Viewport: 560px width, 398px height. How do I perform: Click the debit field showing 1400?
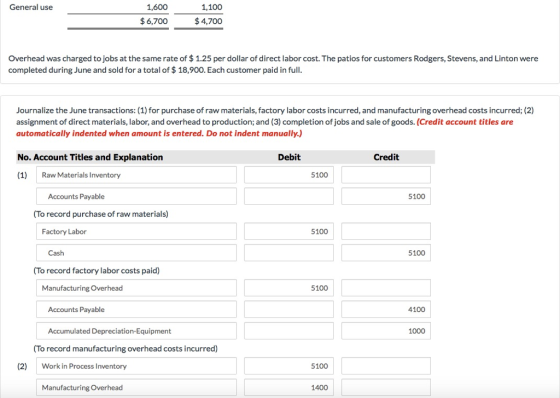(x=289, y=388)
